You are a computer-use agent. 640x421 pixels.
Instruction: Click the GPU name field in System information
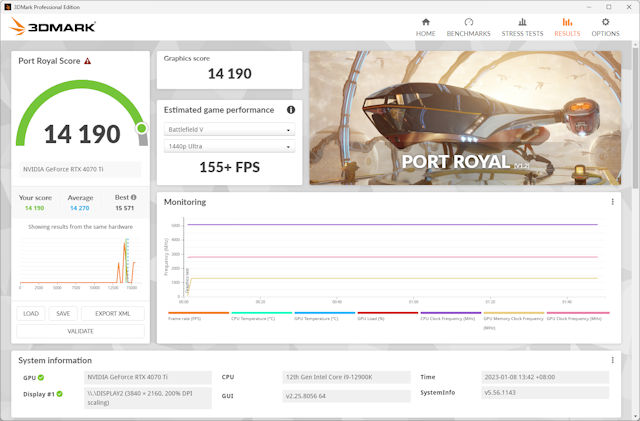[x=147, y=377]
